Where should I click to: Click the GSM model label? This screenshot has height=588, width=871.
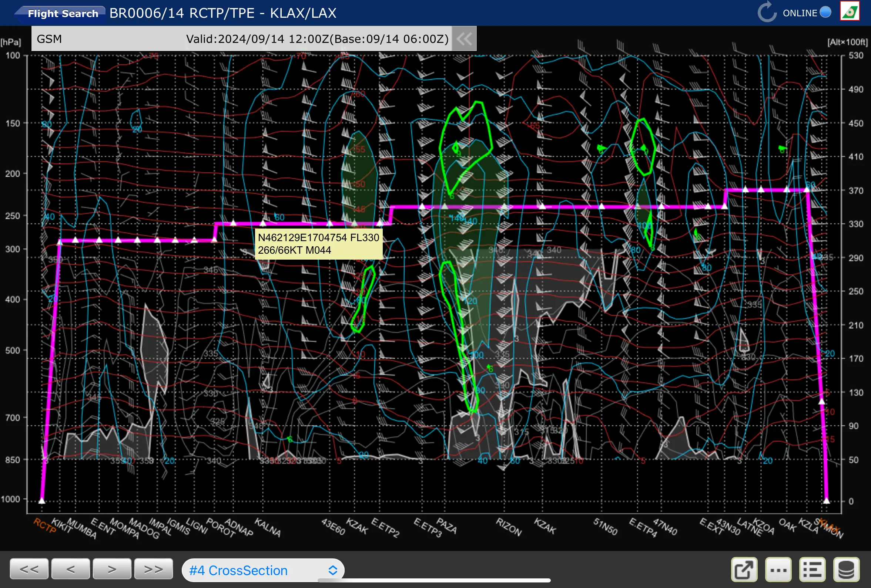49,39
